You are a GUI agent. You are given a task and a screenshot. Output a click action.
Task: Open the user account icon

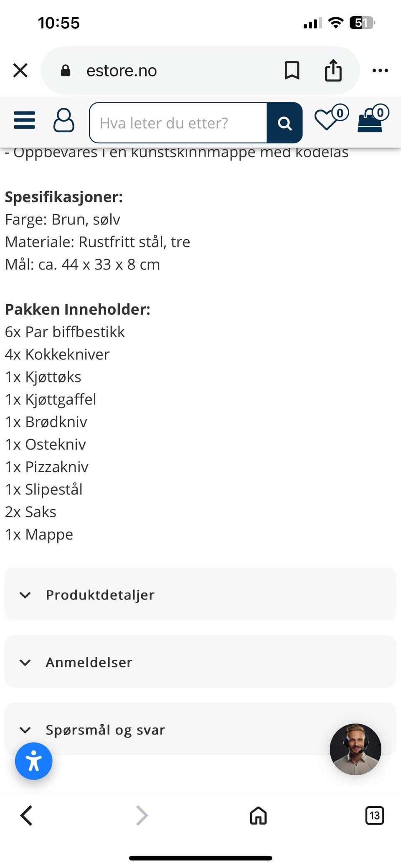[x=64, y=120]
